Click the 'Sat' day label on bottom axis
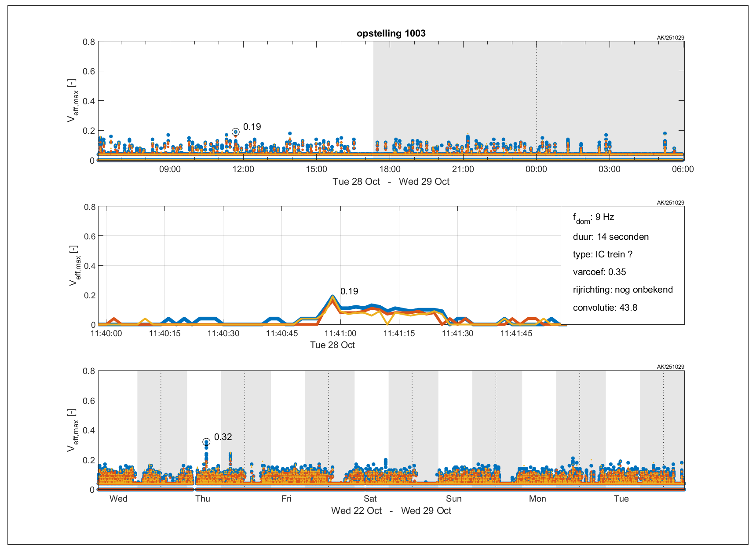The width and height of the screenshot is (756, 550). pos(370,499)
